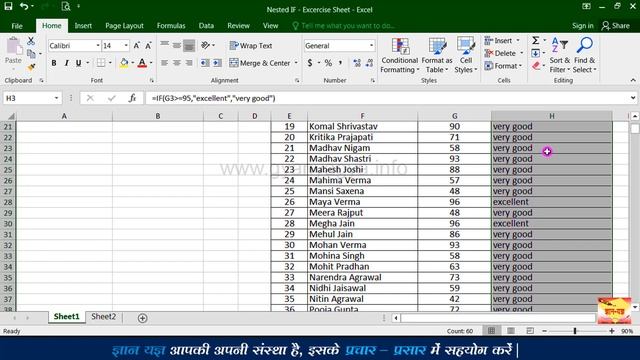Viewport: 640px width, 360px height.
Task: Apply red font color A
Action: pos(142,63)
